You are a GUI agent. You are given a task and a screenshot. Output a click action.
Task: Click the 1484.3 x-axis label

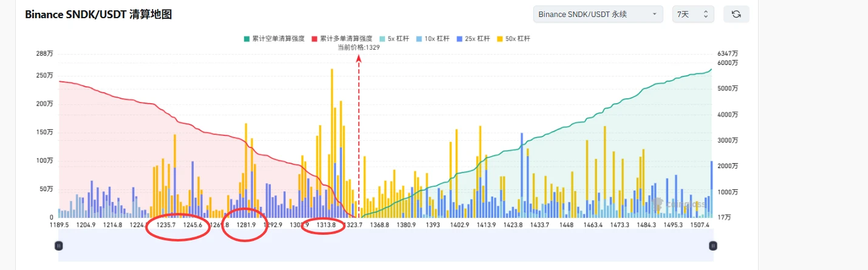(646, 225)
